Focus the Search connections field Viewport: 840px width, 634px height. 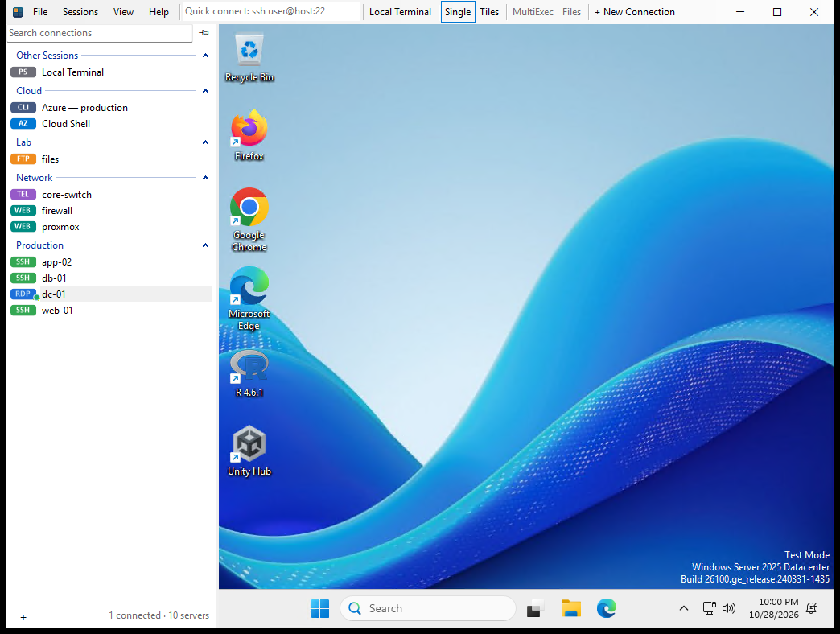[x=100, y=33]
